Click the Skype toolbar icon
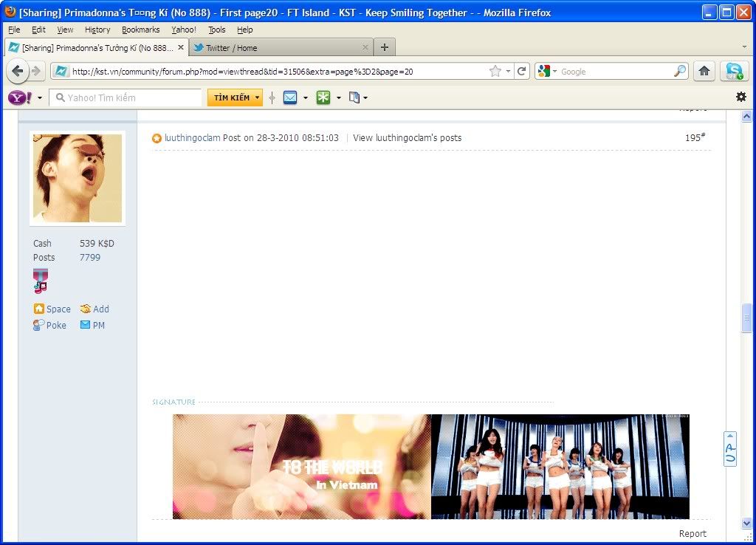The image size is (756, 545). 735,72
